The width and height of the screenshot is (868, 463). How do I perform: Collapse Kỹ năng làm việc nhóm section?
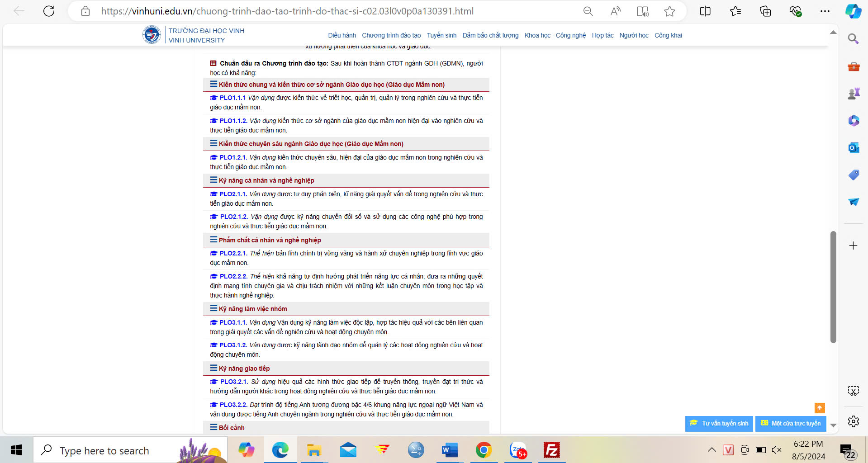(346, 309)
